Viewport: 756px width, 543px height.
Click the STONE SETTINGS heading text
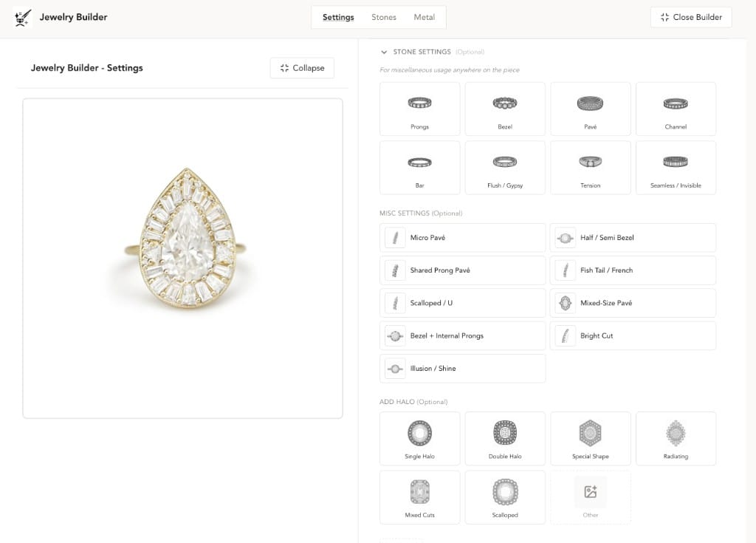tap(422, 52)
